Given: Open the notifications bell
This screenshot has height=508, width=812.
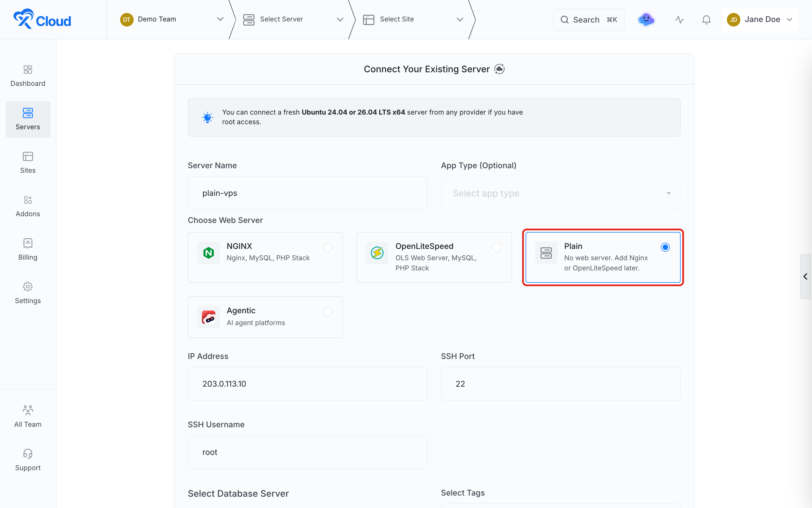Looking at the screenshot, I should pyautogui.click(x=706, y=20).
